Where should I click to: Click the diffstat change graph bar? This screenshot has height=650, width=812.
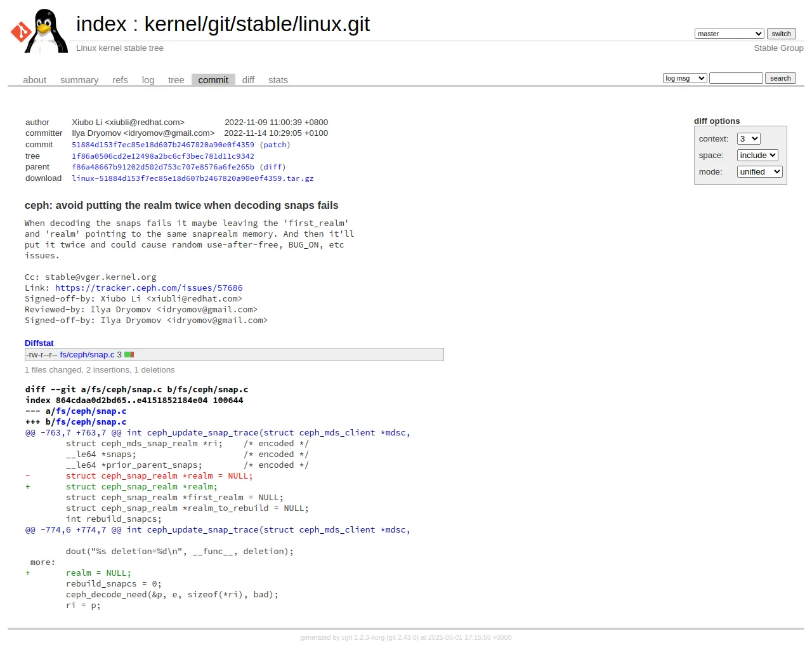tap(129, 355)
